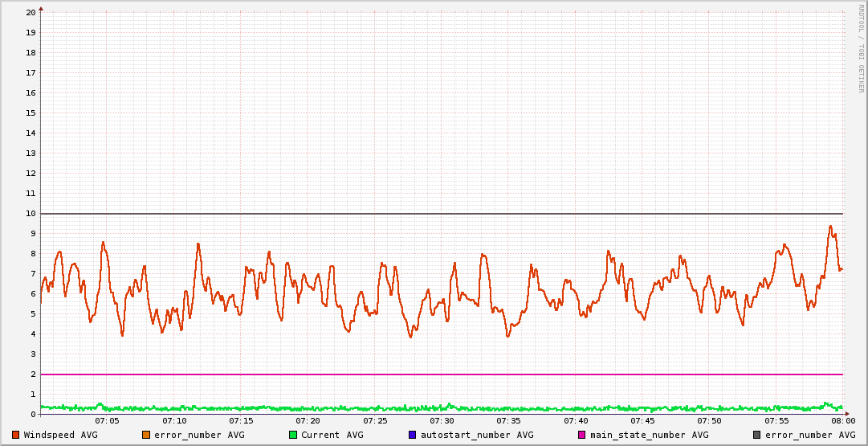The image size is (868, 446).
Task: Select the Current AVG legend label
Action: (x=332, y=436)
